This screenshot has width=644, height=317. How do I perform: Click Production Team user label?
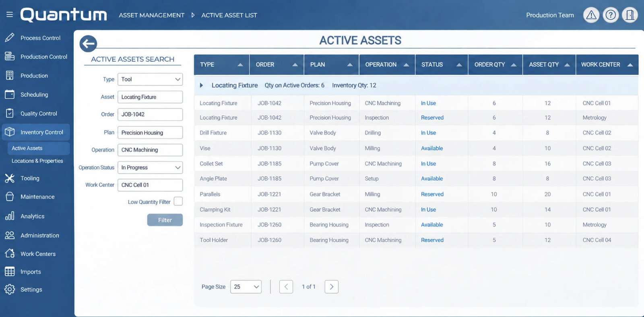click(x=550, y=15)
